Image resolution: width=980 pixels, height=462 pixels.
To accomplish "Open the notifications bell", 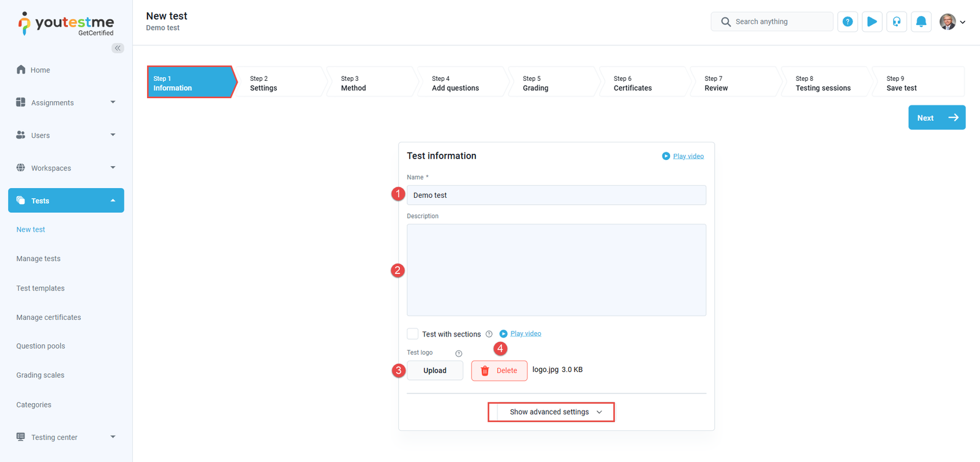I will (921, 21).
